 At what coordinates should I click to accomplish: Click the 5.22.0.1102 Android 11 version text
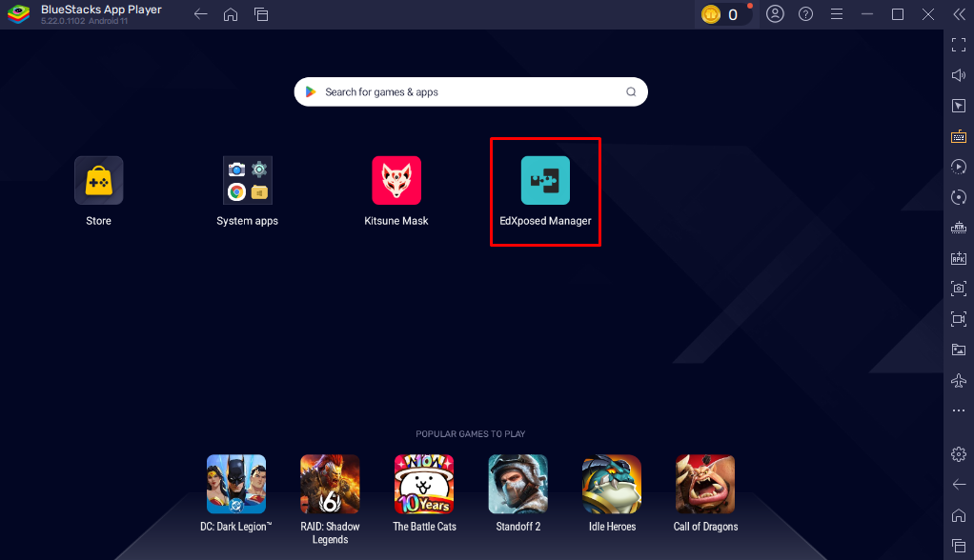85,21
